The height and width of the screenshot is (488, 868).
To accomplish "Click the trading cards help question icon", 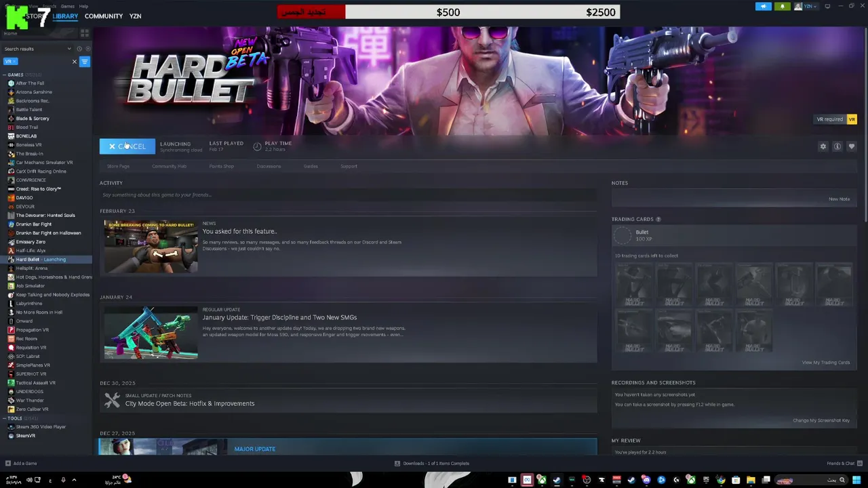I will (658, 220).
